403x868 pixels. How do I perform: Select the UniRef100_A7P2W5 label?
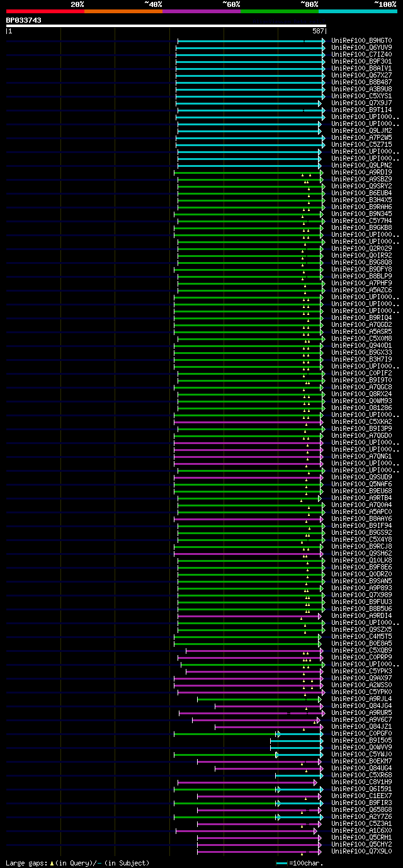pos(361,137)
